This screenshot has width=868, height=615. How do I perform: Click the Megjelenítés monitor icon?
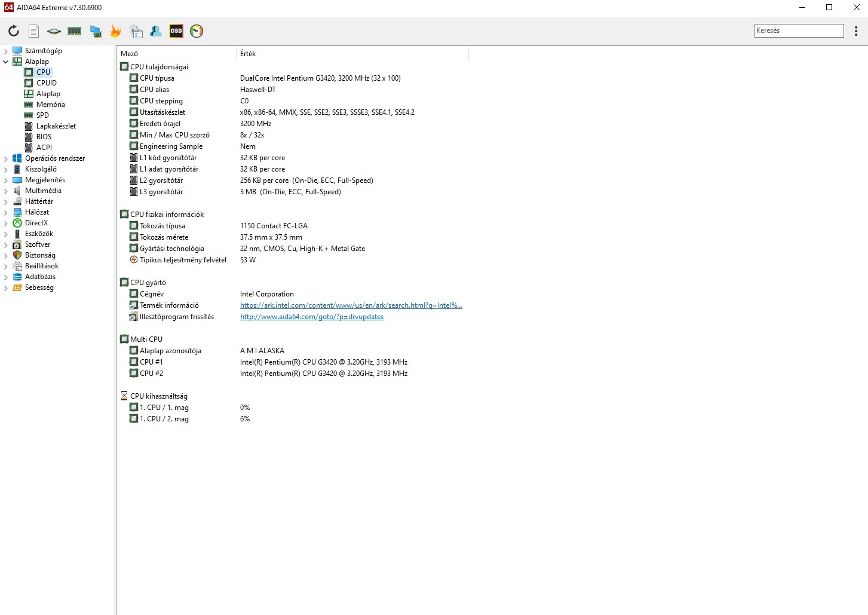[x=17, y=180]
